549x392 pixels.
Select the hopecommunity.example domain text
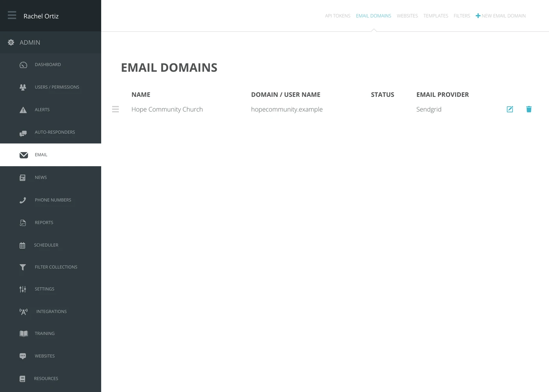[287, 109]
